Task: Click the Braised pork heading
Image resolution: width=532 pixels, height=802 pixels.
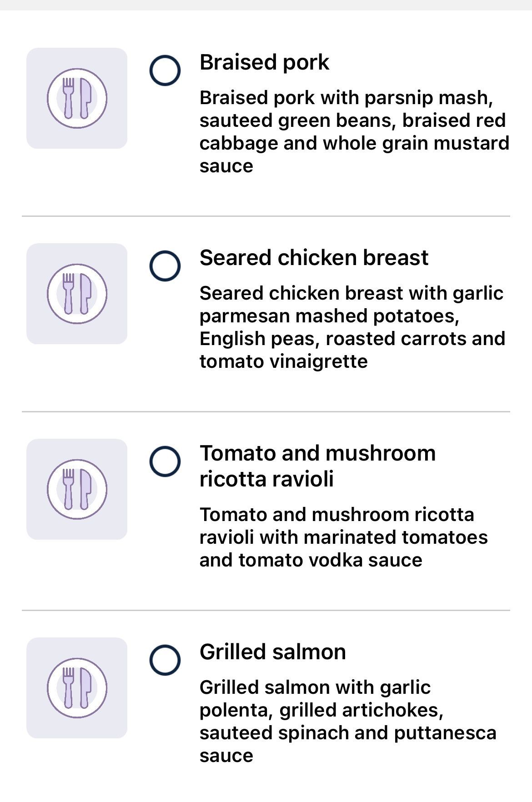Action: (264, 62)
